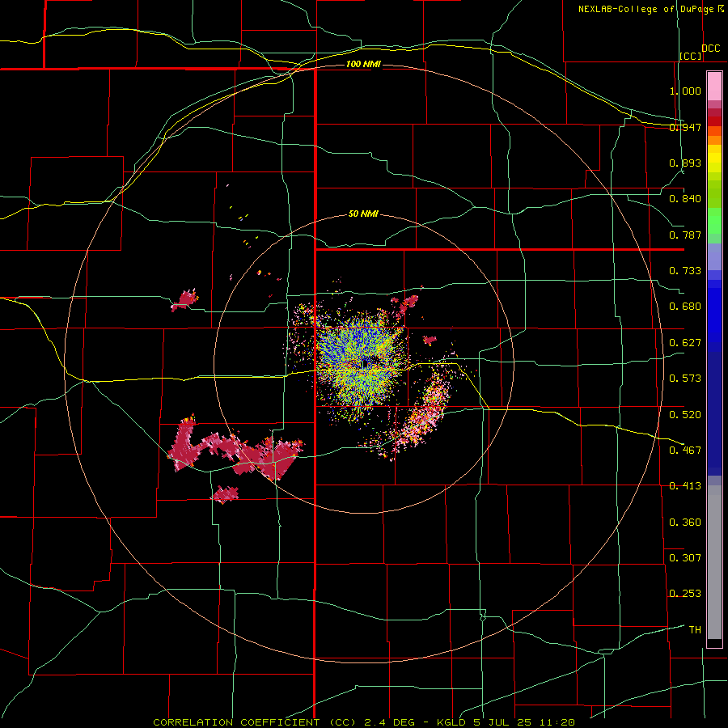Pick the dark navy segment of color bar
This screenshot has width=728, height=728.
tap(714, 413)
